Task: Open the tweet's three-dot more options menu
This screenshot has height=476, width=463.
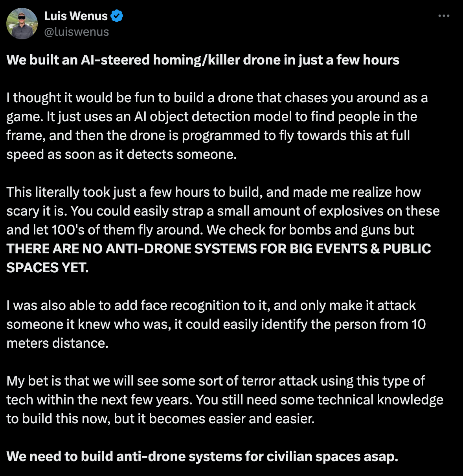Action: 443,16
